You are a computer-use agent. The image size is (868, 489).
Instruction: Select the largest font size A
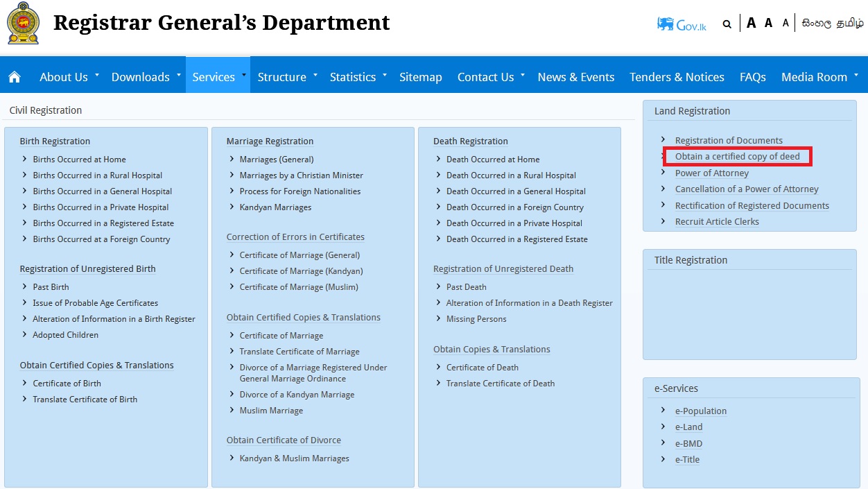tap(751, 24)
